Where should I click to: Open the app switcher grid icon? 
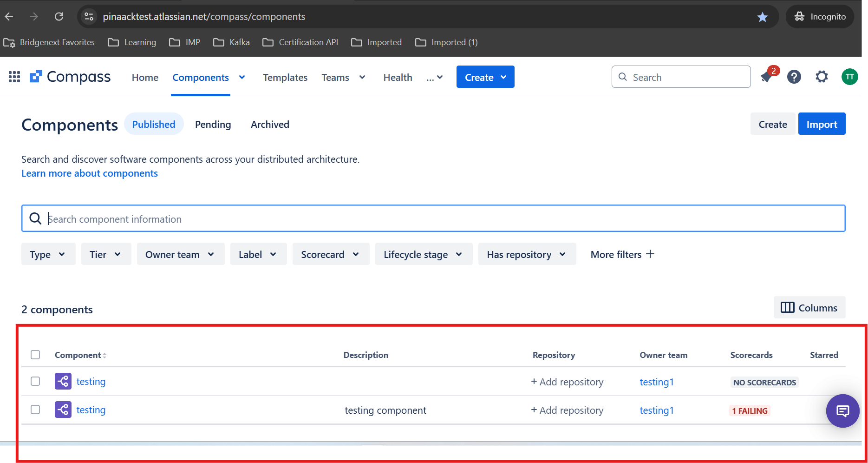pyautogui.click(x=14, y=77)
